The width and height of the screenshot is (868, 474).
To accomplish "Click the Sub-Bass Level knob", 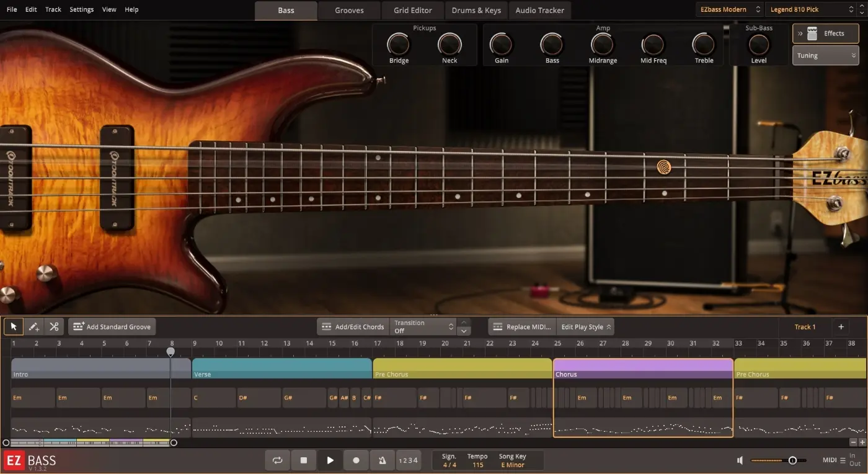I will pos(759,44).
